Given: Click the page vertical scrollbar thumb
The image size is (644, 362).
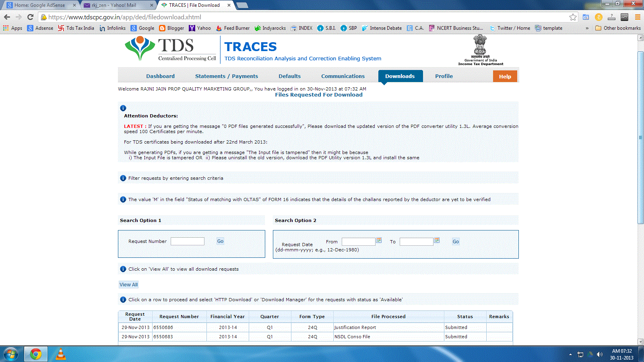Looking at the screenshot, I should [x=640, y=138].
